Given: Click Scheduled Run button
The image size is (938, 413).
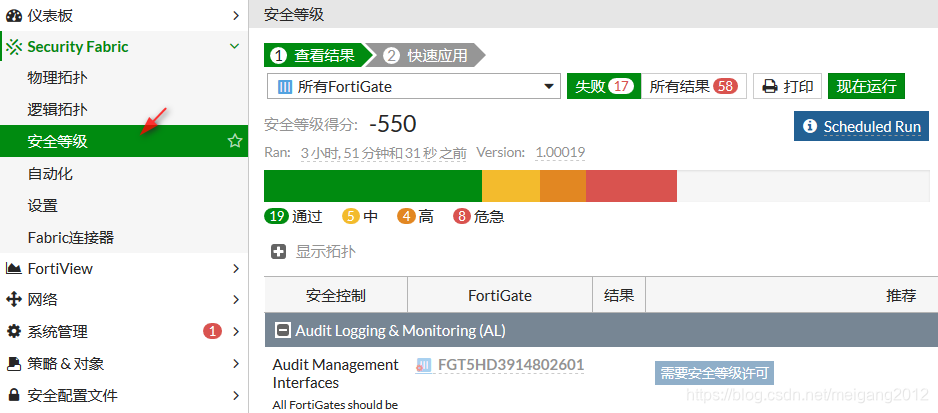Looking at the screenshot, I should 861,126.
